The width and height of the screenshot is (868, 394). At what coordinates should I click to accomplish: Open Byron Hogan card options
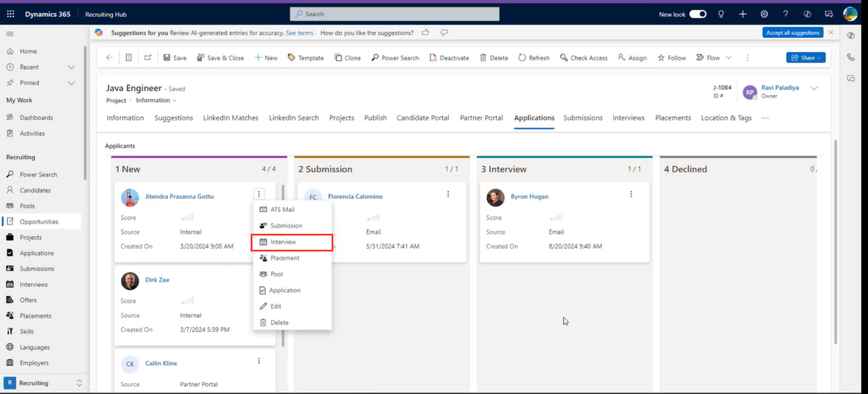tap(631, 194)
